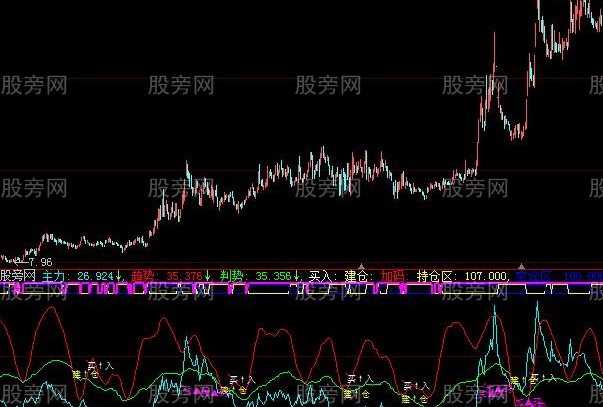The image size is (603, 407).
Task: Click the leftmost 买入 buy signal marker
Action: click(101, 365)
